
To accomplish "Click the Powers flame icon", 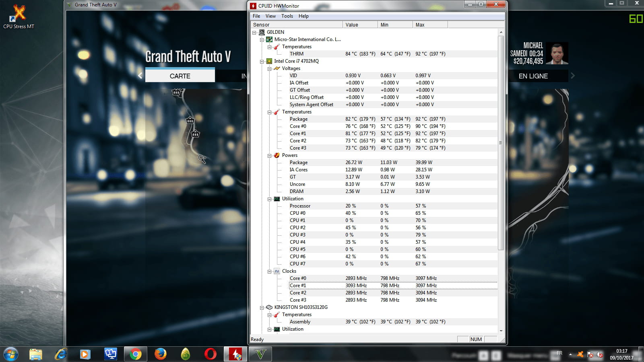I will coord(277,155).
